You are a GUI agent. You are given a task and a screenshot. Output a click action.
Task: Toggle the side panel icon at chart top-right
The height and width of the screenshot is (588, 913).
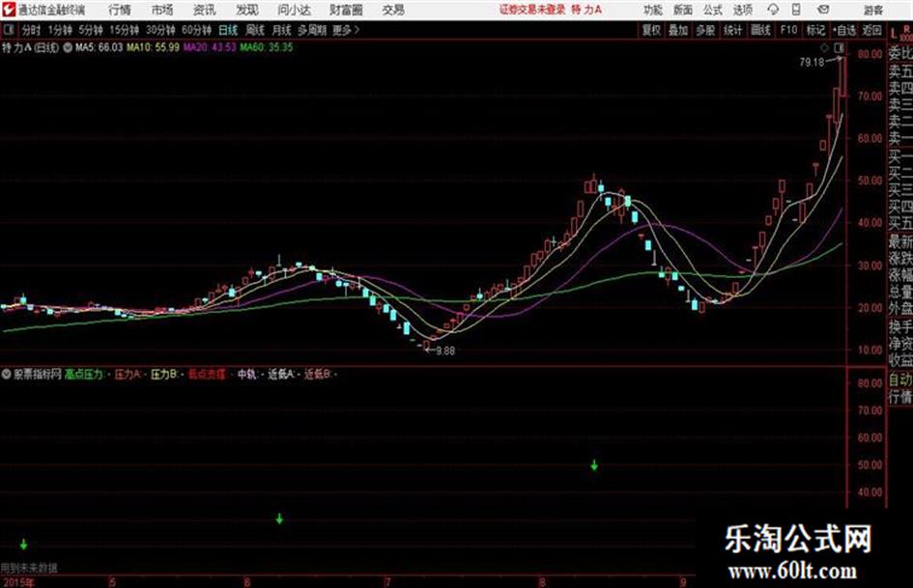pyautogui.click(x=839, y=47)
